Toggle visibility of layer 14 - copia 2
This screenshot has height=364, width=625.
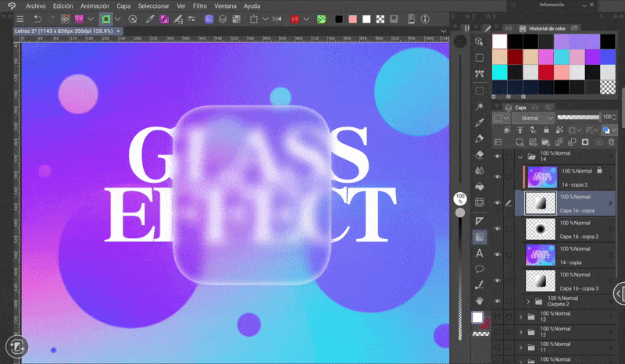coord(497,177)
